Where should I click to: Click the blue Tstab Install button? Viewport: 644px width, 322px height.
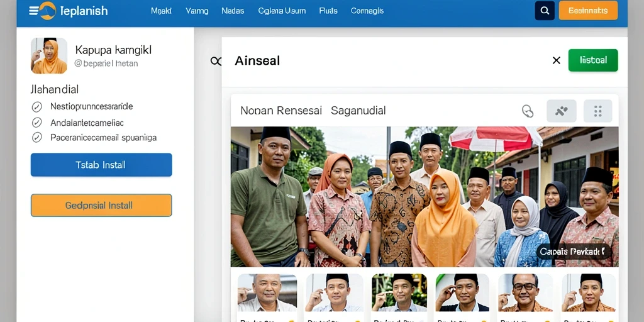coord(101,165)
